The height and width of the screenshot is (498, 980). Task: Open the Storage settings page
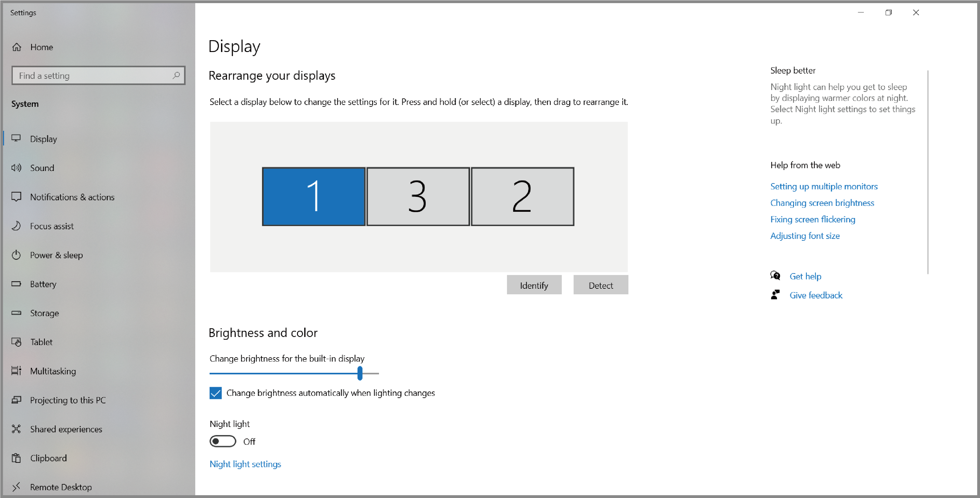point(45,313)
